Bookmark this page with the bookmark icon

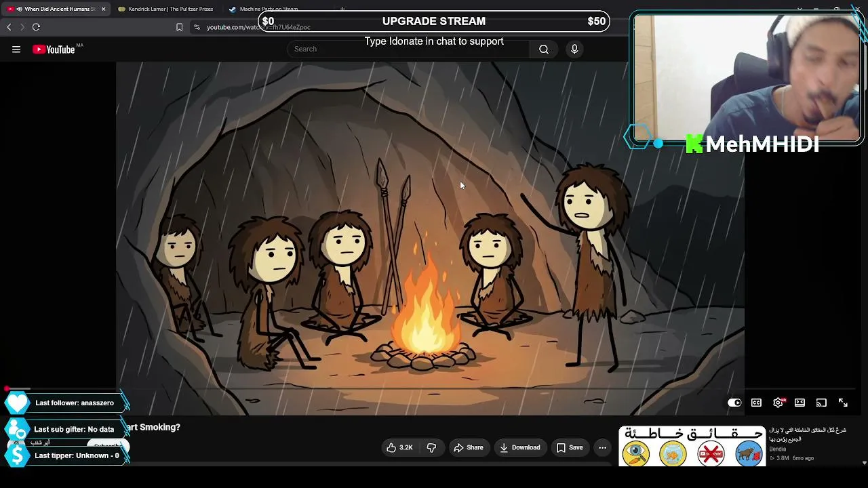pos(179,27)
